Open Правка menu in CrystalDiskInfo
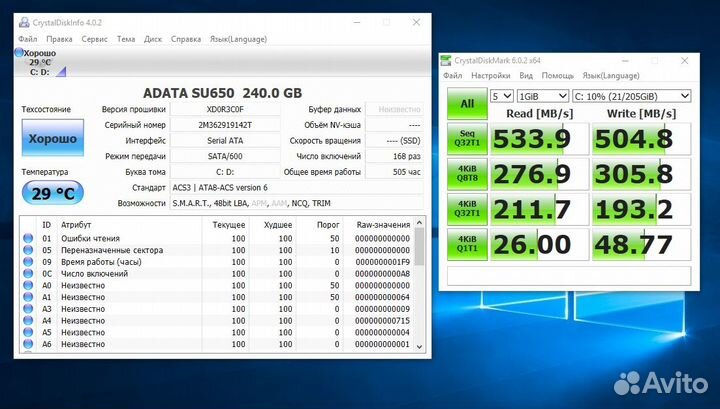Screen dimensions: 720x409 click(x=59, y=39)
